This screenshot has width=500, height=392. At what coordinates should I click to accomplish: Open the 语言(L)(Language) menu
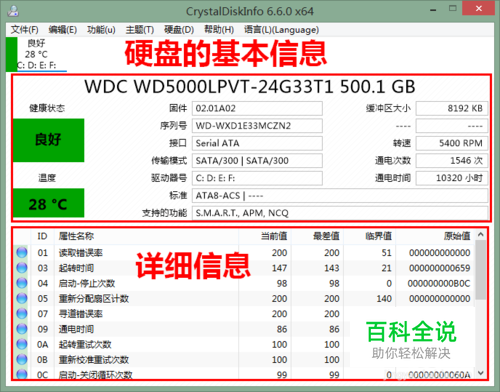coord(281,30)
